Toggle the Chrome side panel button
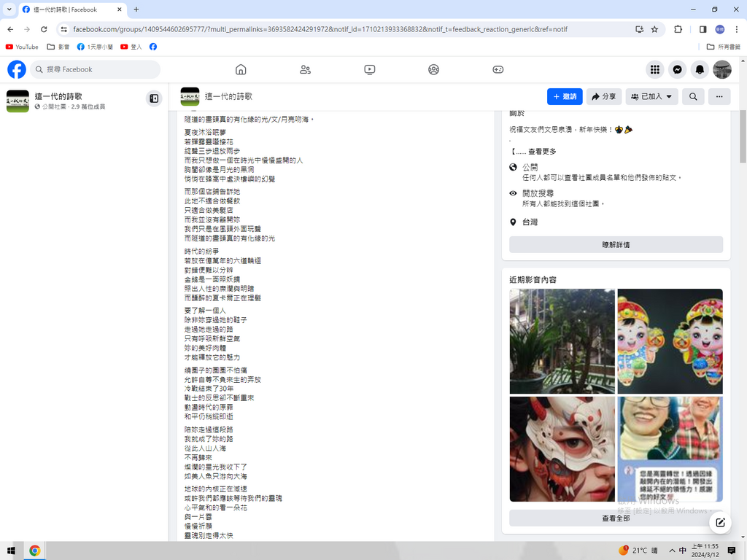The image size is (747, 560). pyautogui.click(x=703, y=29)
